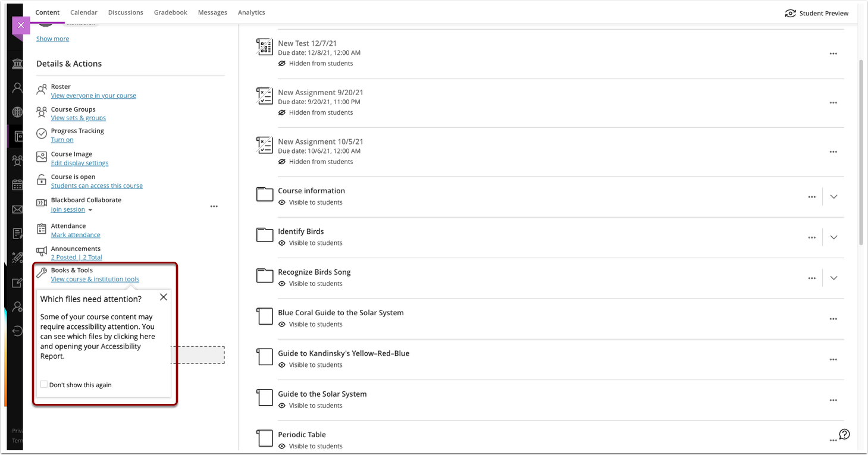The image size is (868, 455).
Task: Open the Discussions tab
Action: pos(126,12)
